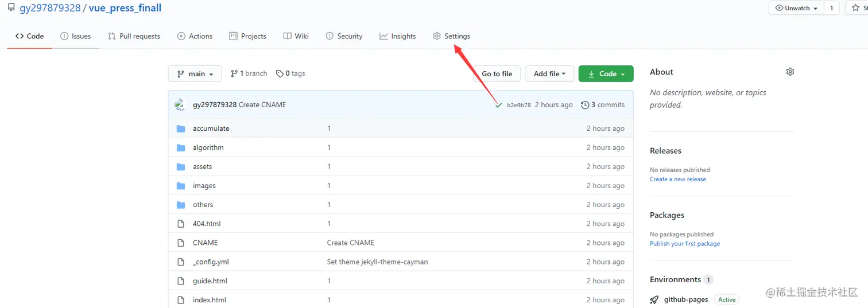Click the rocket icon beside github-pages
The image size is (868, 308).
tap(654, 299)
